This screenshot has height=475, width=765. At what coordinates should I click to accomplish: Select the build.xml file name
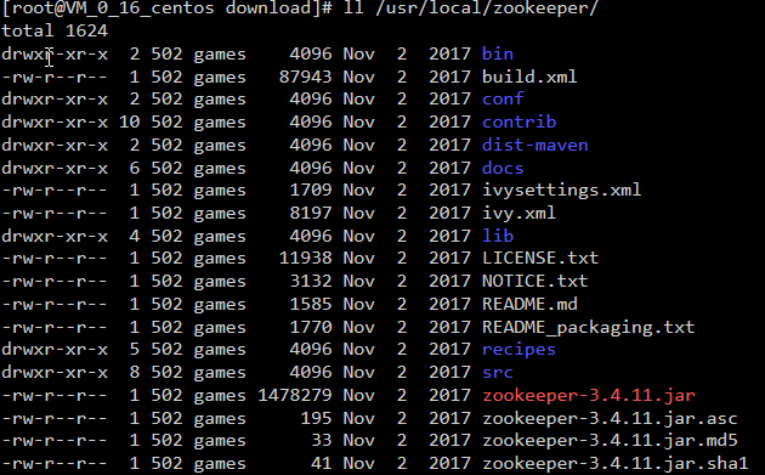(x=529, y=77)
